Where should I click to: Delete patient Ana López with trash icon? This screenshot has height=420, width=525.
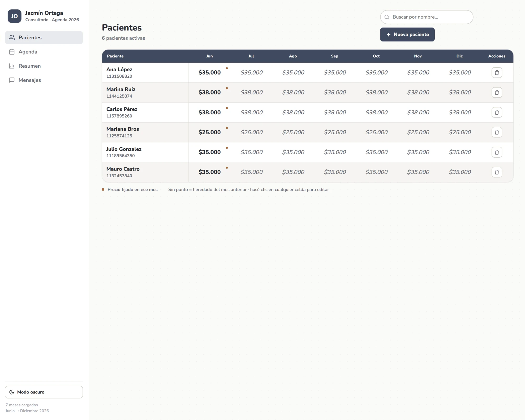pyautogui.click(x=497, y=72)
